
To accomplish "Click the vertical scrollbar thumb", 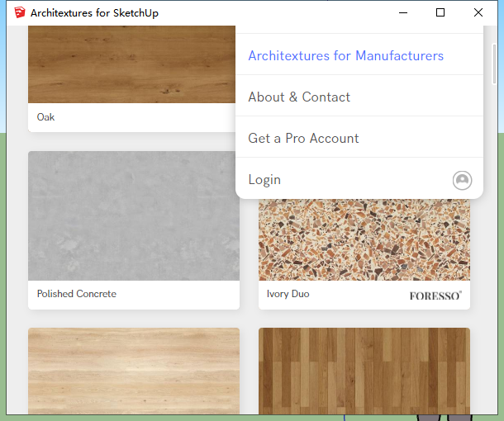I will tap(494, 63).
